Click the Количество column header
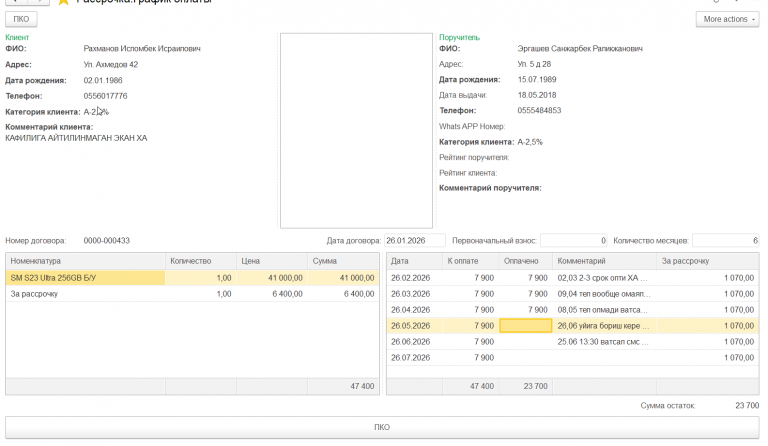This screenshot has width=768, height=446. pyautogui.click(x=201, y=261)
